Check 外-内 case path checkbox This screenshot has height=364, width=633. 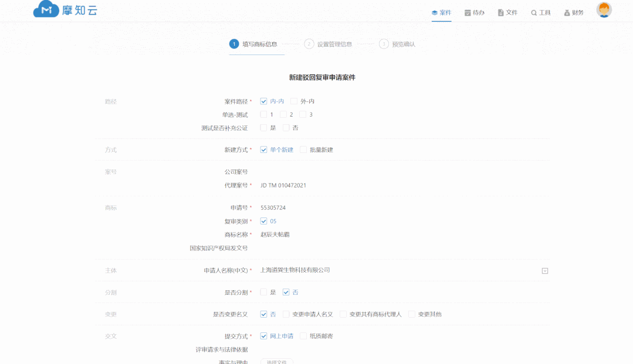(294, 101)
